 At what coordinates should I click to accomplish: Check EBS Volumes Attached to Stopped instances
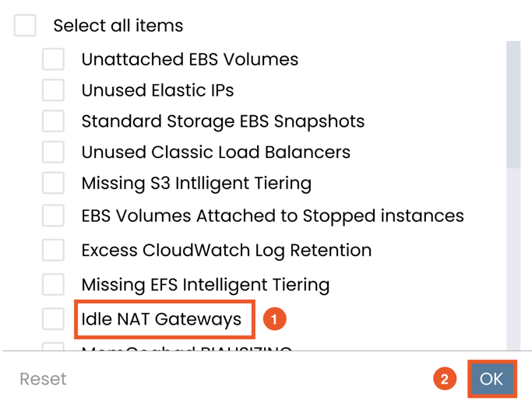tap(53, 216)
